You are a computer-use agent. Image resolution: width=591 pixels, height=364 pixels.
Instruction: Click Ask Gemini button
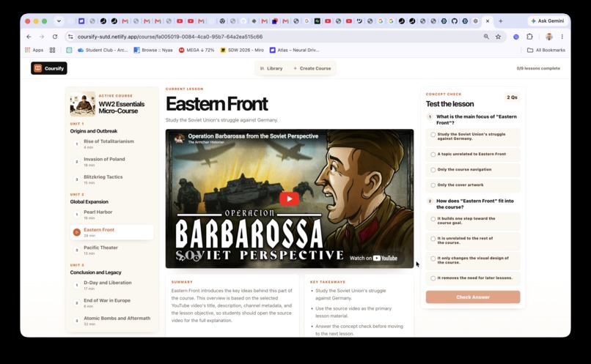pyautogui.click(x=548, y=21)
